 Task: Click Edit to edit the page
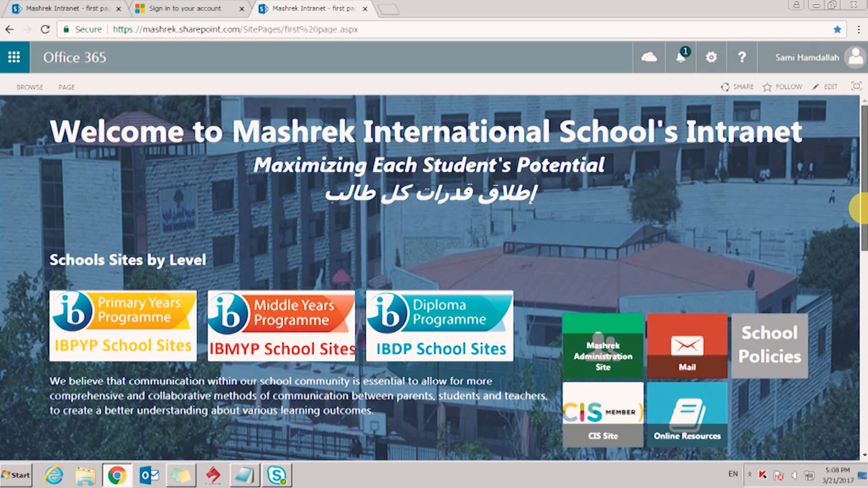826,86
